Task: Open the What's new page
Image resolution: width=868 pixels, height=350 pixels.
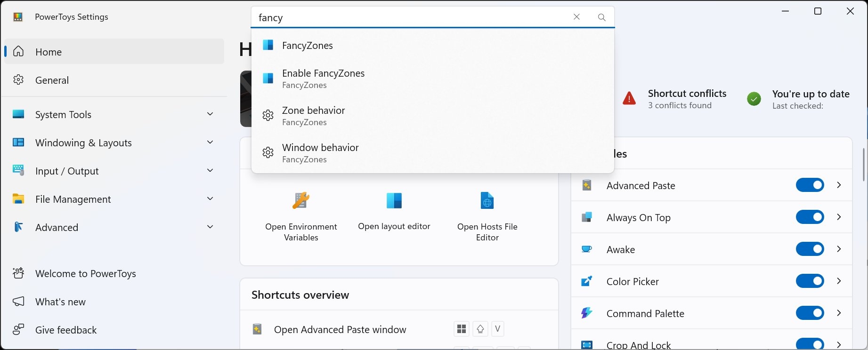Action: point(114,302)
